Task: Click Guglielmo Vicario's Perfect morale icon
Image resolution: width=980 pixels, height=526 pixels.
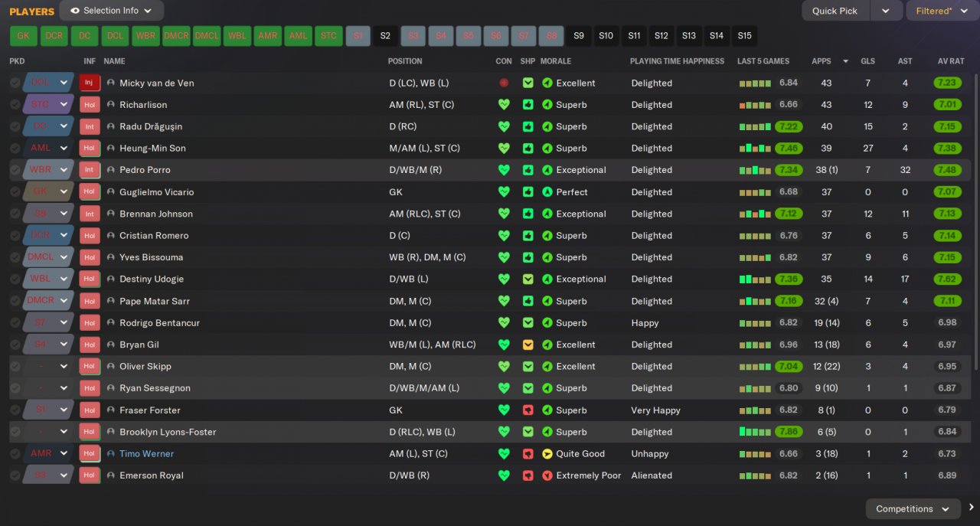Action: tap(547, 192)
